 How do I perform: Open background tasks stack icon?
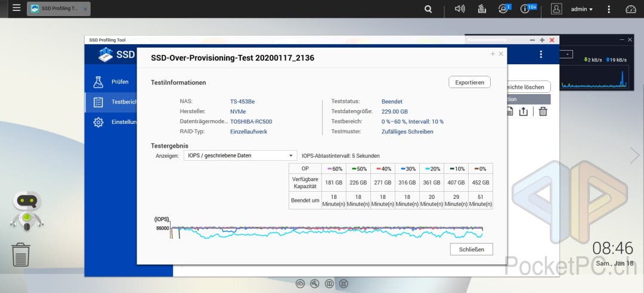[x=482, y=8]
